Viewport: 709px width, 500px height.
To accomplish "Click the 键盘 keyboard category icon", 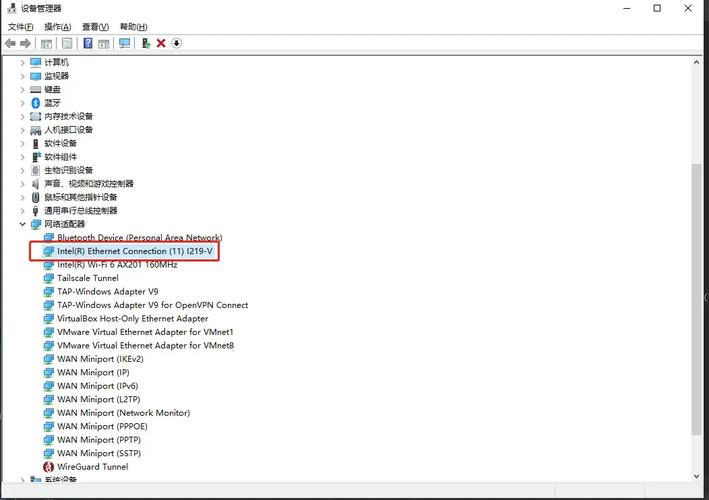I will pyautogui.click(x=36, y=90).
